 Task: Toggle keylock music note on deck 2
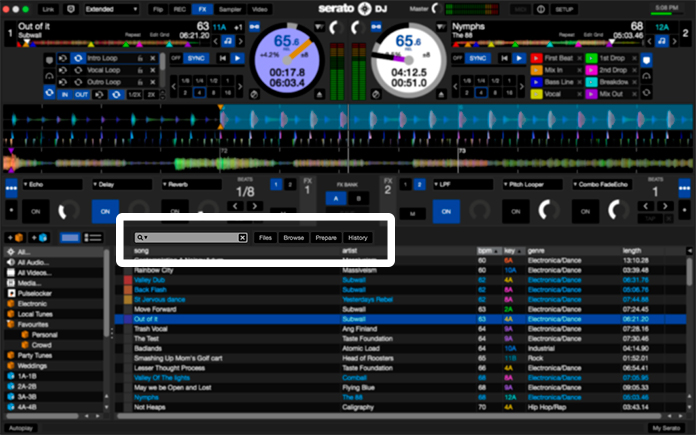[x=661, y=41]
